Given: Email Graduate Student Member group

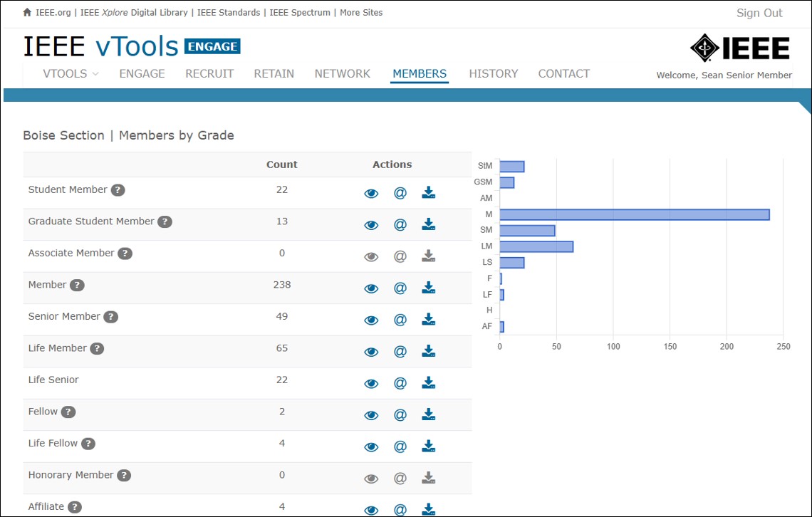Looking at the screenshot, I should [400, 224].
